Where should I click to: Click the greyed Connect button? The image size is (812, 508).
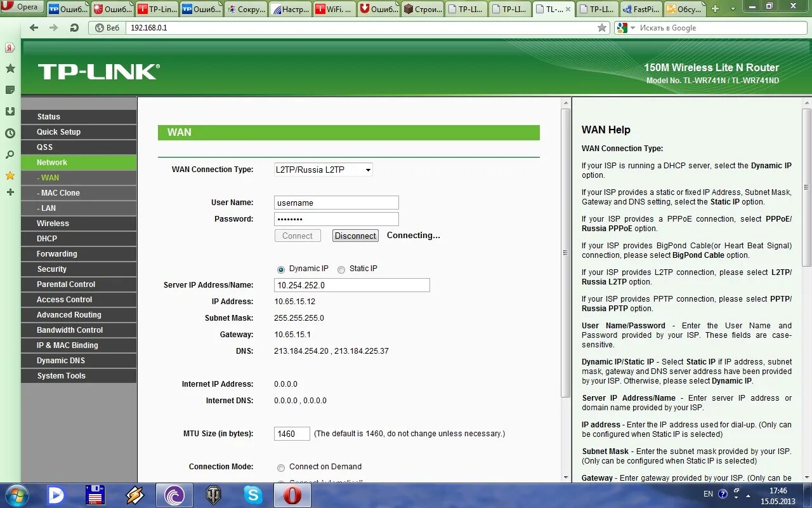click(x=297, y=236)
